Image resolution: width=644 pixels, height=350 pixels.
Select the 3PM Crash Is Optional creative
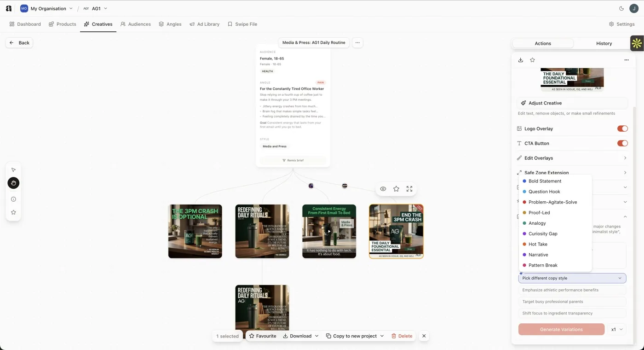(195, 231)
